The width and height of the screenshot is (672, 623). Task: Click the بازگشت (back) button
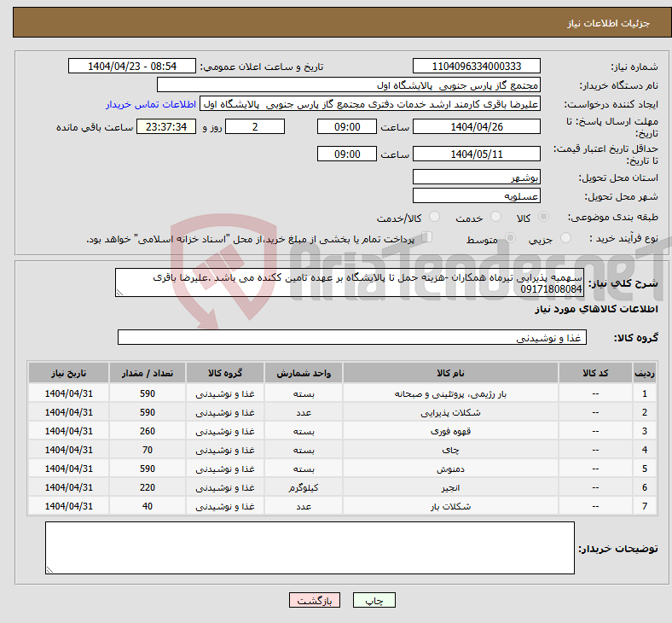(315, 601)
